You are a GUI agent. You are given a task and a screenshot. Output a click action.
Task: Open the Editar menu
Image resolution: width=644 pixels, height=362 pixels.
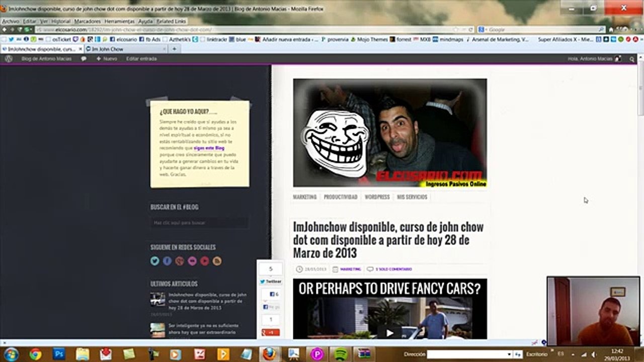click(30, 22)
